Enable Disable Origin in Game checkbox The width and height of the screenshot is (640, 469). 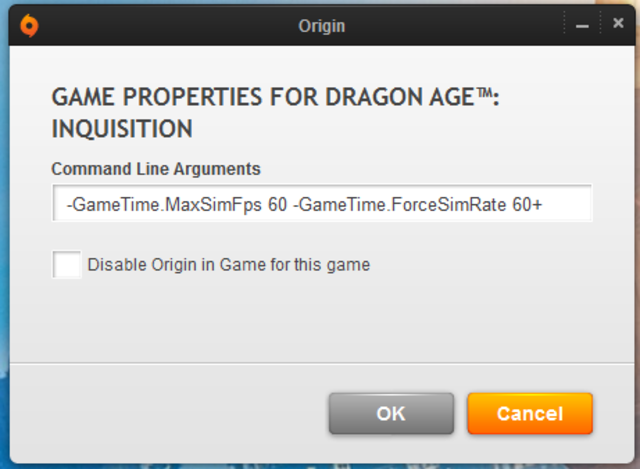[67, 265]
